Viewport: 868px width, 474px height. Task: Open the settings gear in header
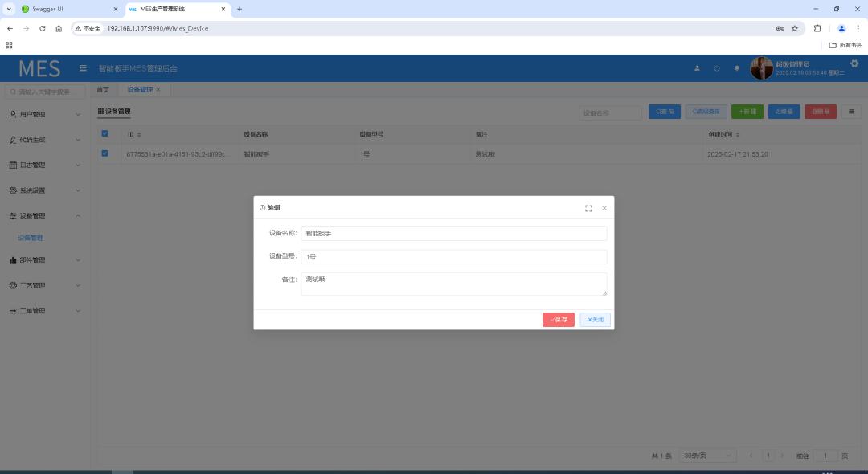click(854, 63)
